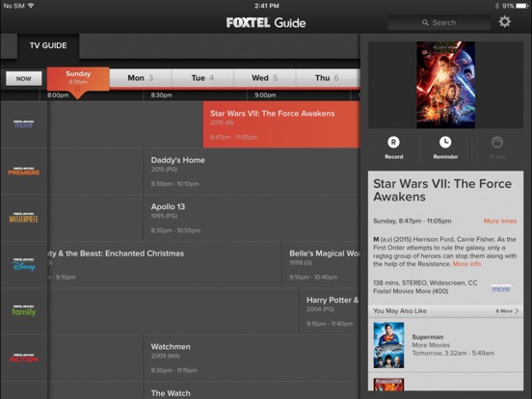Click the Search field
Screen dimensions: 532x399
[439, 23]
